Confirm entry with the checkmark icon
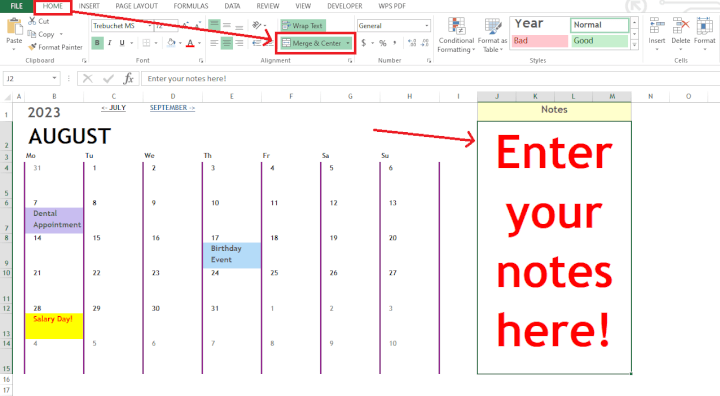Viewport: 720px width, 396px height. coord(108,79)
